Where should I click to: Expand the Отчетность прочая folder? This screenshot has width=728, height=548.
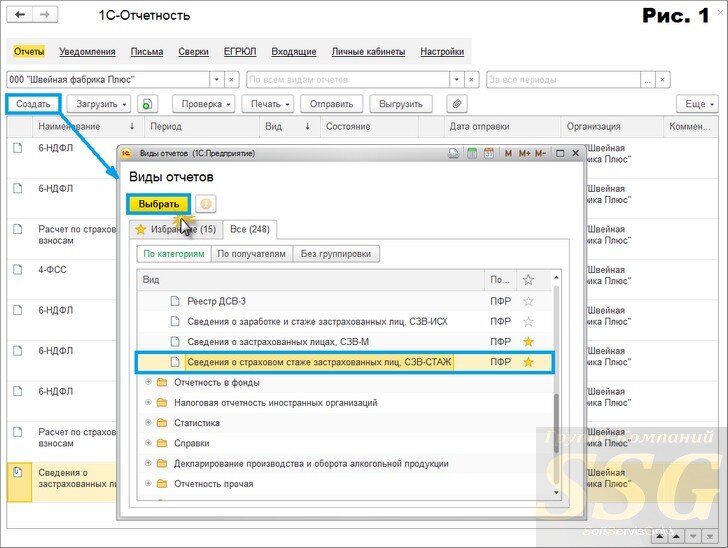coord(148,483)
